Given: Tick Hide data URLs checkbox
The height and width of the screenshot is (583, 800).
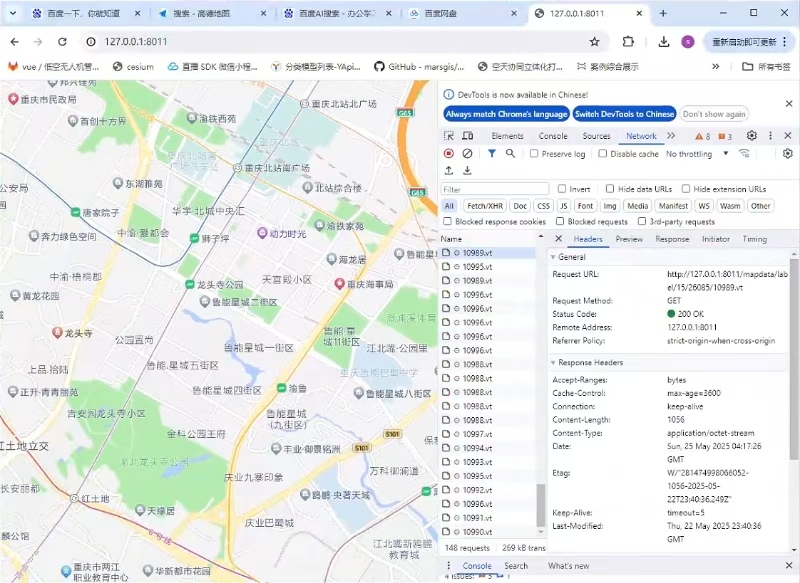Looking at the screenshot, I should 610,189.
